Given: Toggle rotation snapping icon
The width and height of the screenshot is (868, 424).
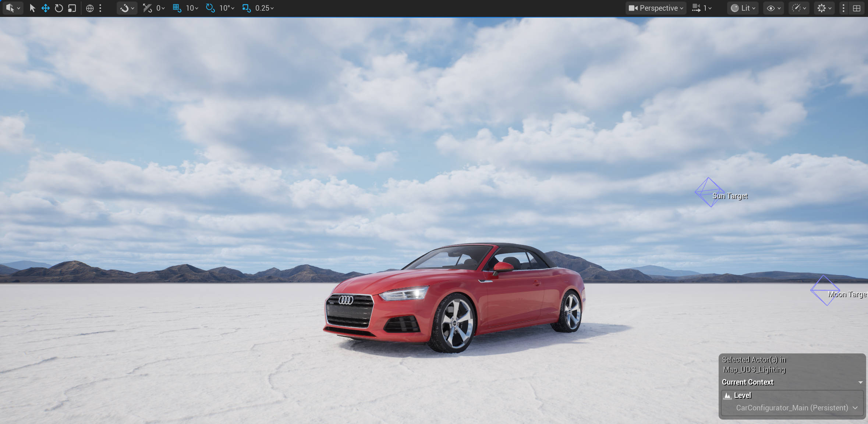Looking at the screenshot, I should click(210, 8).
